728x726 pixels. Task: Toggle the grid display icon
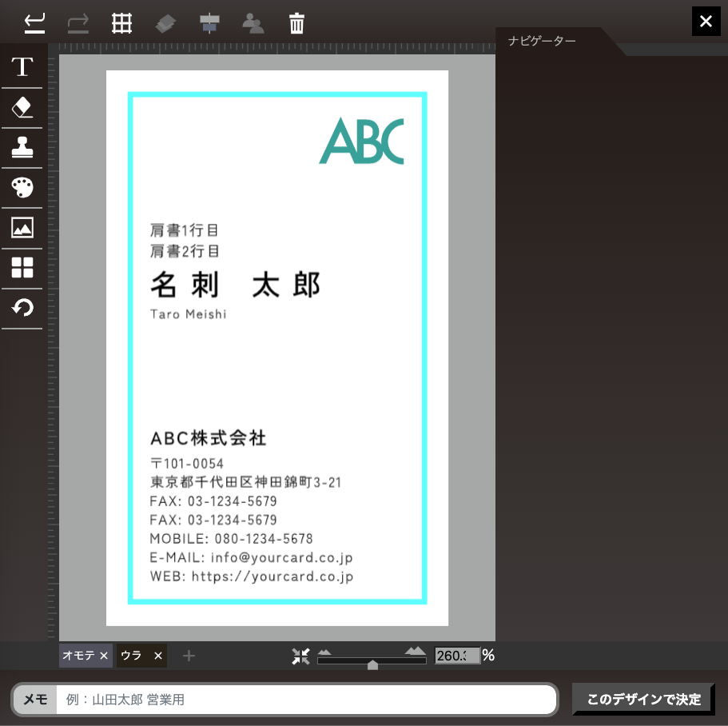pos(122,23)
